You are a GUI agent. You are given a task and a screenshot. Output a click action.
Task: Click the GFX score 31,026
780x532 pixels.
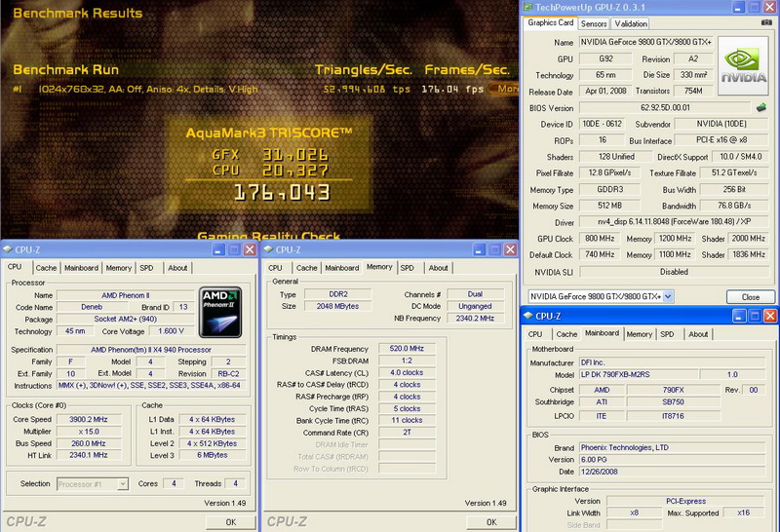(x=295, y=155)
